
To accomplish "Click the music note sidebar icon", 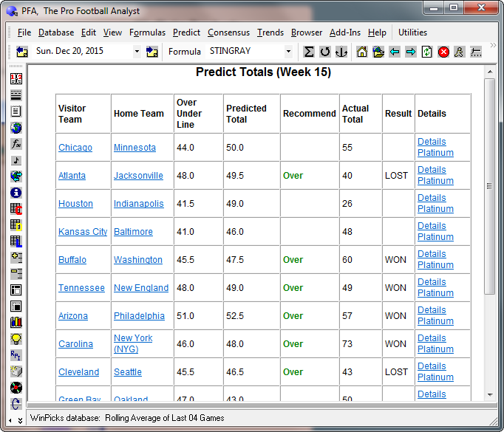I will pyautogui.click(x=16, y=160).
